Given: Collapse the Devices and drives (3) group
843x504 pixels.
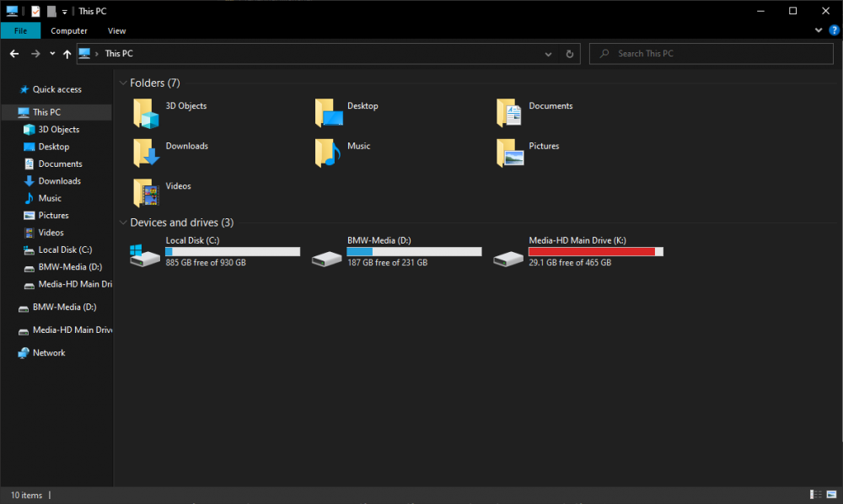Looking at the screenshot, I should 123,223.
